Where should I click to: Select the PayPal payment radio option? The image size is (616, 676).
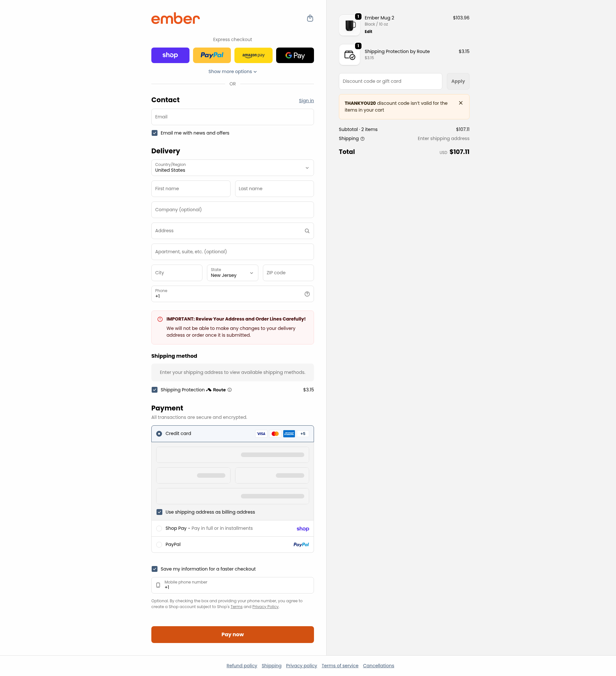[159, 545]
